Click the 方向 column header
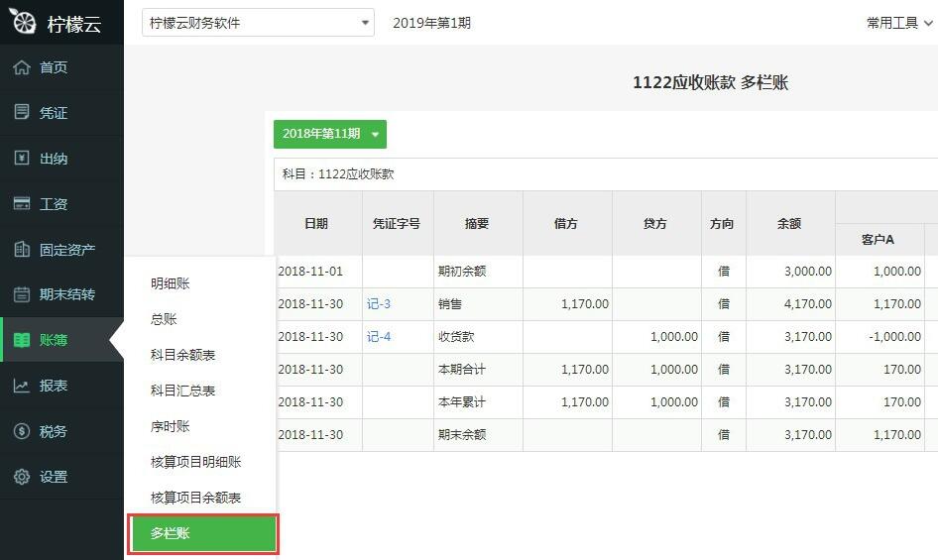The image size is (938, 560). (x=723, y=223)
